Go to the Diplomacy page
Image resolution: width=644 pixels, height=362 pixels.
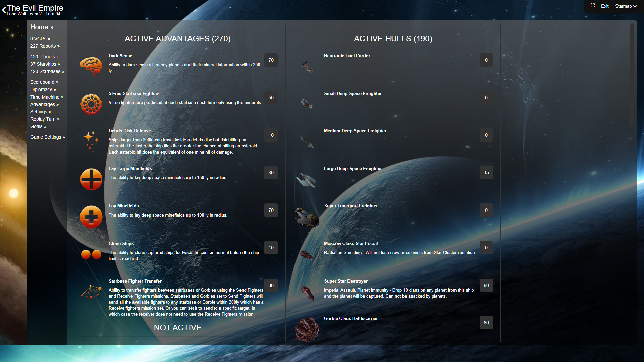(43, 89)
